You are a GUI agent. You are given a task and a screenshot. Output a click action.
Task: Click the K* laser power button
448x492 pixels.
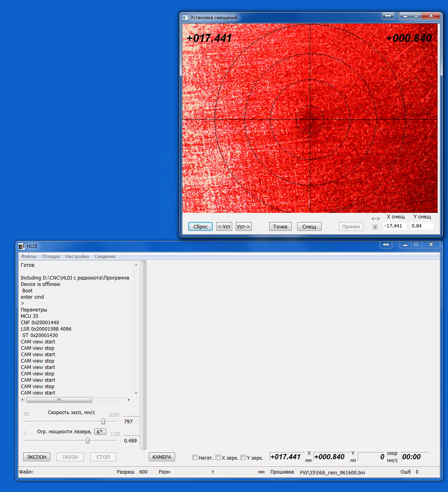[x=100, y=432]
